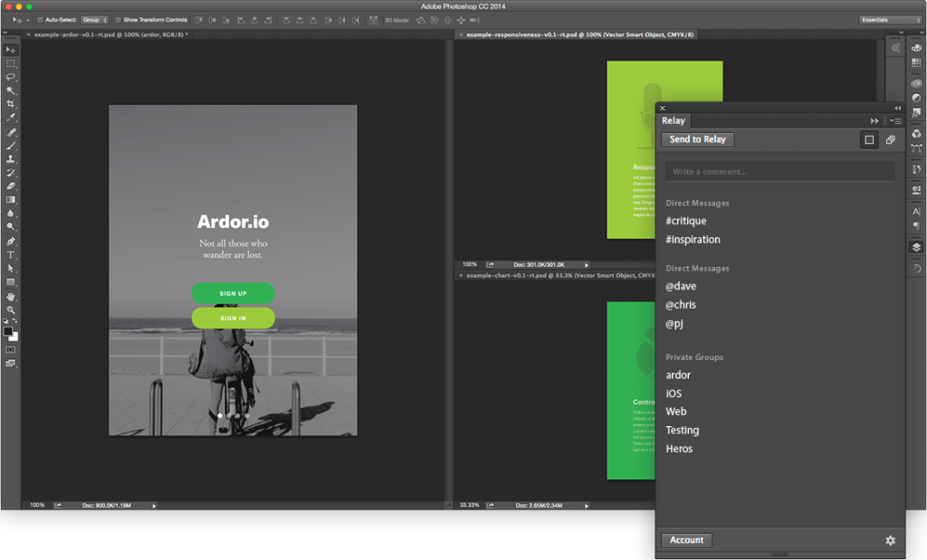
Task: Select the Zoom tool
Action: [x=11, y=310]
